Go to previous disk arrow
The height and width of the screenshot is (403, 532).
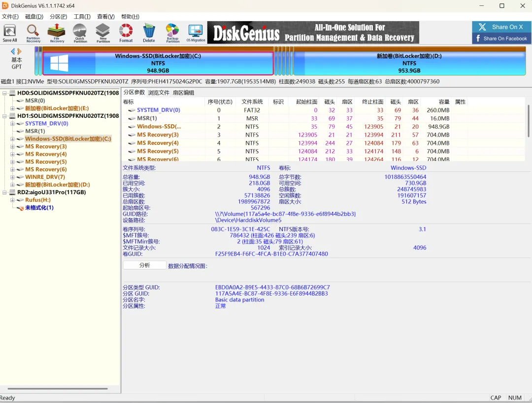tap(13, 51)
